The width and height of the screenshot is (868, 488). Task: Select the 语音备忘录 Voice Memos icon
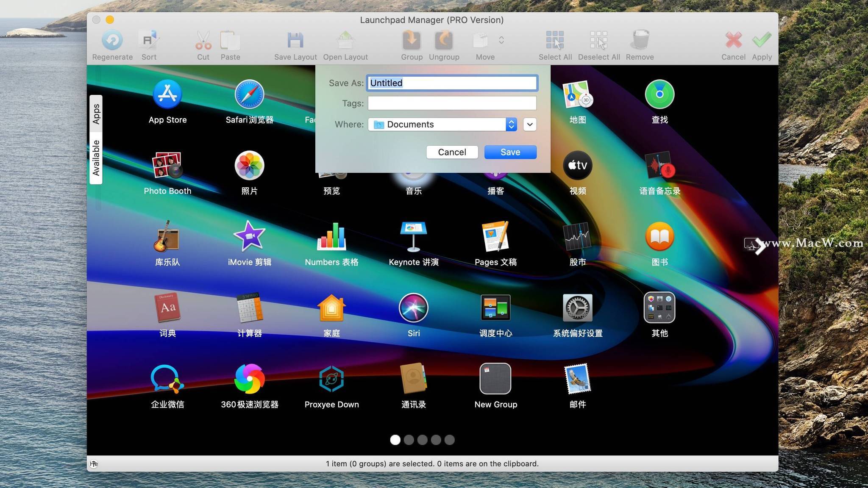click(x=659, y=165)
